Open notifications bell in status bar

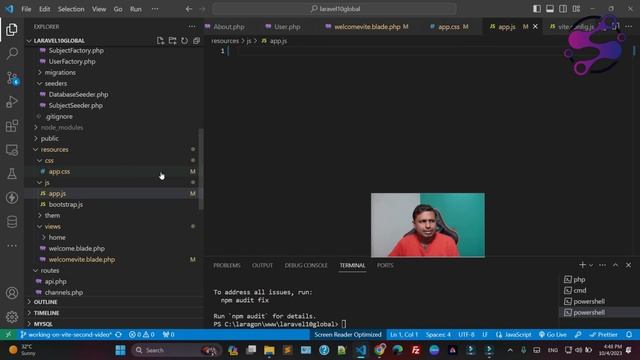coord(629,334)
